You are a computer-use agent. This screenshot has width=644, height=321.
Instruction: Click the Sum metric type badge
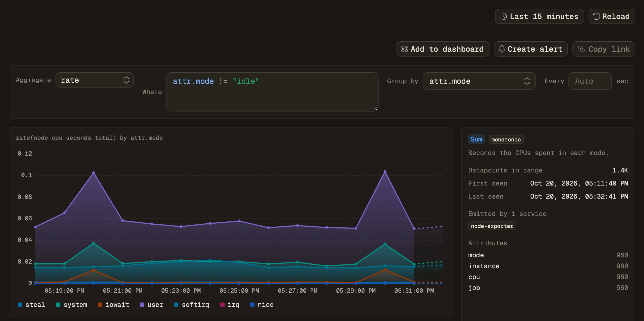tap(476, 139)
